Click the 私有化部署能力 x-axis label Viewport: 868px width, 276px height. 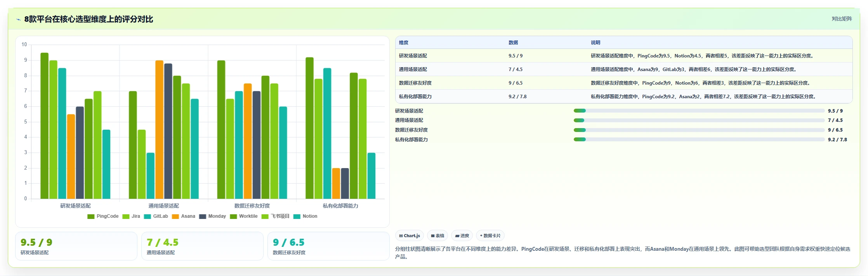340,206
